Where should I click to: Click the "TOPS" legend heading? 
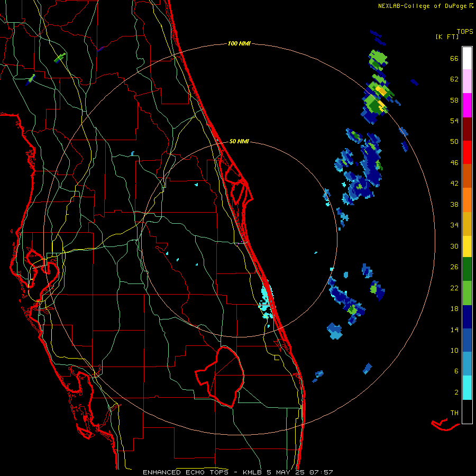465,32
